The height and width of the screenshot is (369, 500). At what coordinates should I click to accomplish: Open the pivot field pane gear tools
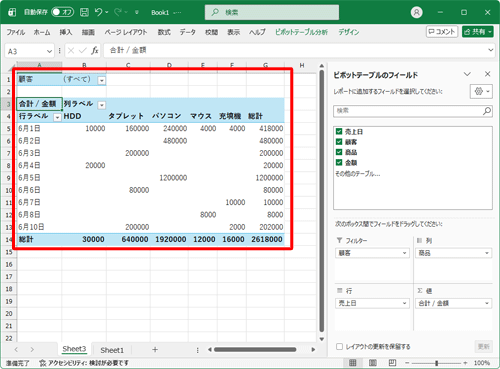point(481,91)
